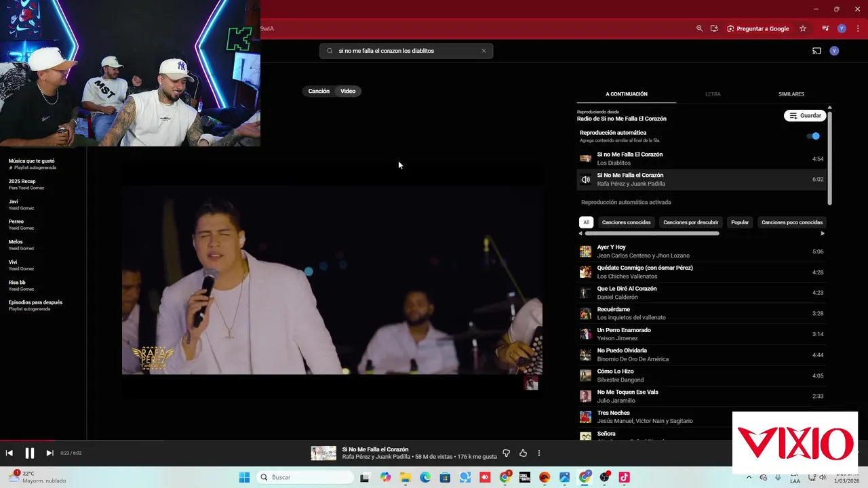
Task: Click the magnifier icon in search box
Action: tap(330, 51)
